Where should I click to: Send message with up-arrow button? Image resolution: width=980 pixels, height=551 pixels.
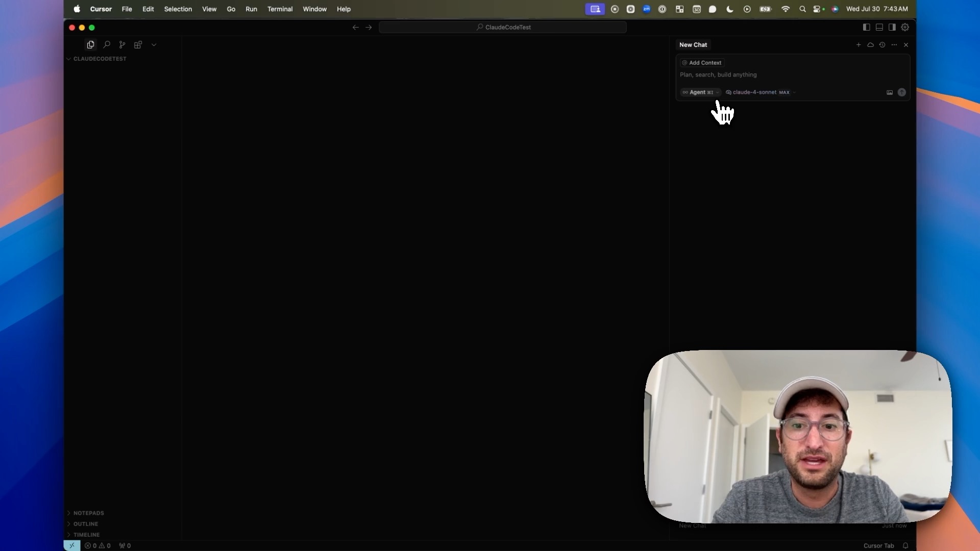[902, 92]
